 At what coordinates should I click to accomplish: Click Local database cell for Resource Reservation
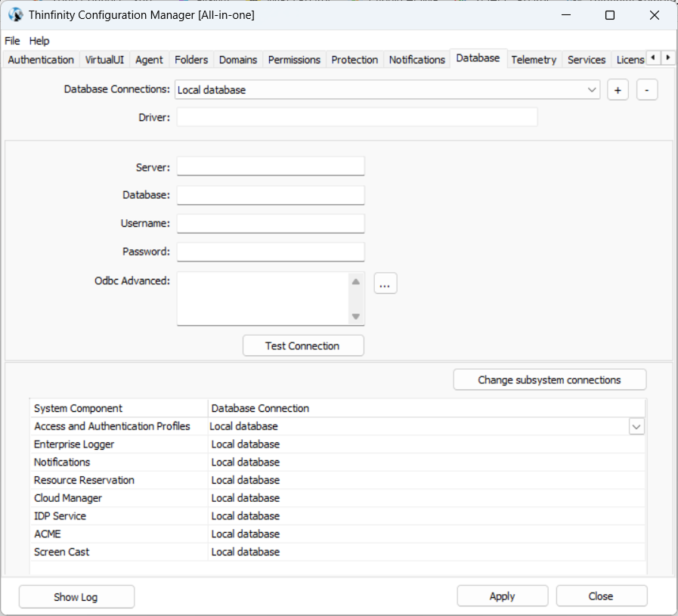coord(426,480)
